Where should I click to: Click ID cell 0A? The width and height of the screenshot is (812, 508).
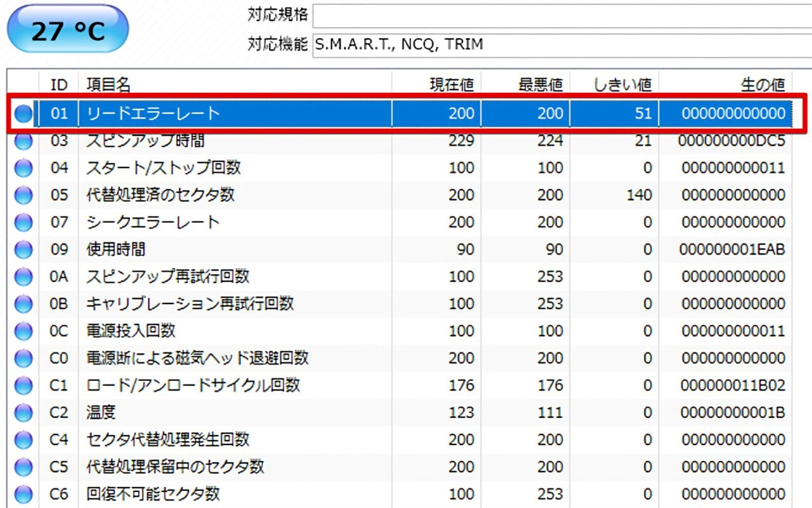[59, 277]
